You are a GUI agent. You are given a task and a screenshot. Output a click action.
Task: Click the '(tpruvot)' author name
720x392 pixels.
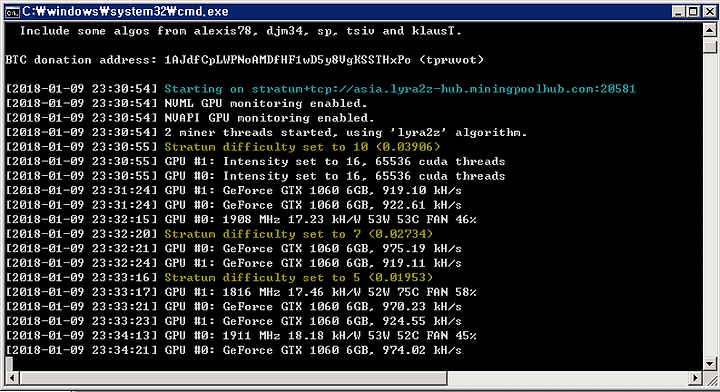tap(451, 60)
